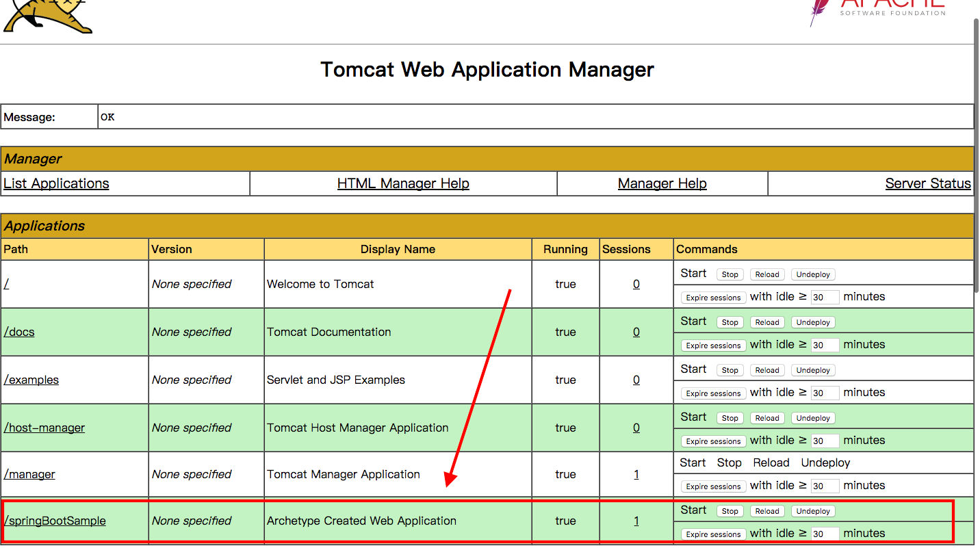View sessions count for /host-manager
980x548 pixels.
[x=636, y=428]
